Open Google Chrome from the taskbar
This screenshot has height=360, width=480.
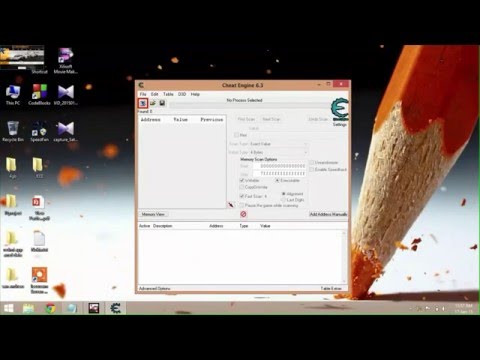[x=50, y=308]
